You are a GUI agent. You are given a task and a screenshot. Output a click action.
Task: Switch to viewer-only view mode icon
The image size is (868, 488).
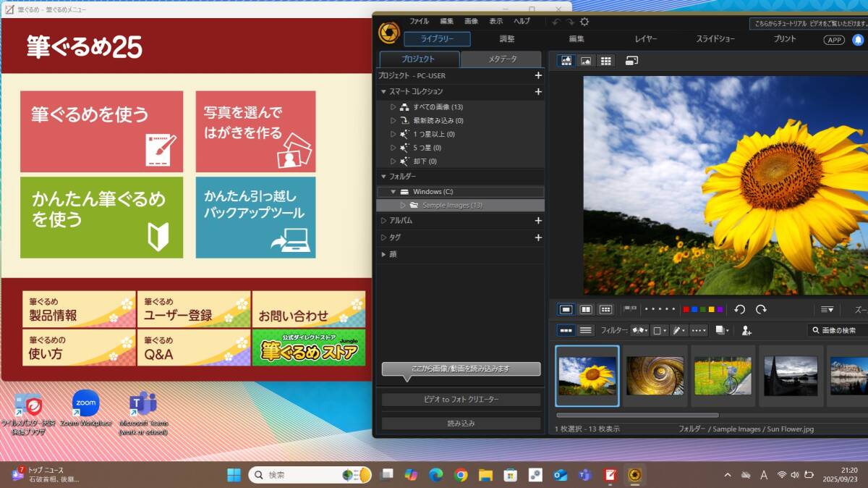pyautogui.click(x=587, y=61)
